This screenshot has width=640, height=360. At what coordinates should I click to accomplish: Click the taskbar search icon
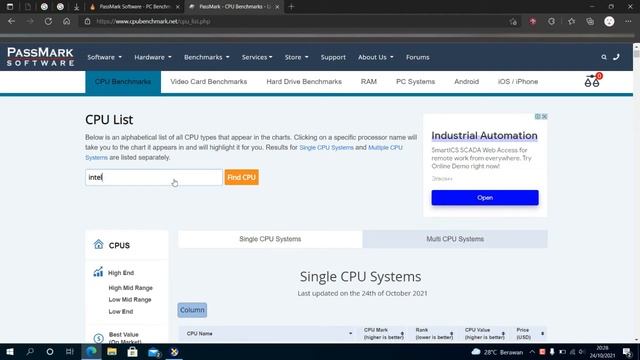click(x=30, y=352)
